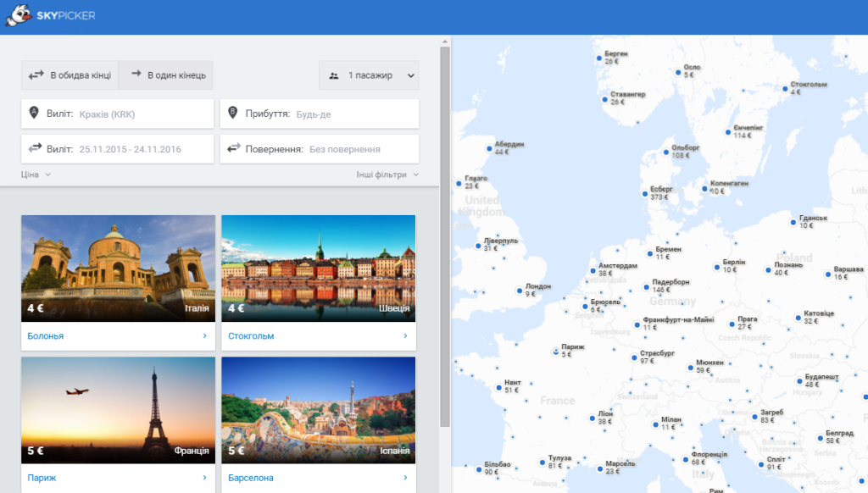
Task: Expand Інші фільтри options
Action: tap(387, 174)
